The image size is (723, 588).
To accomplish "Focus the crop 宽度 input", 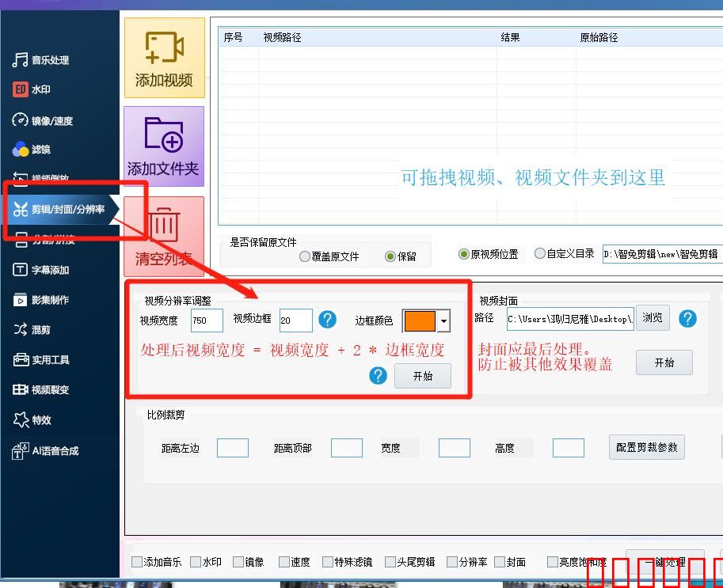I will pos(455,448).
